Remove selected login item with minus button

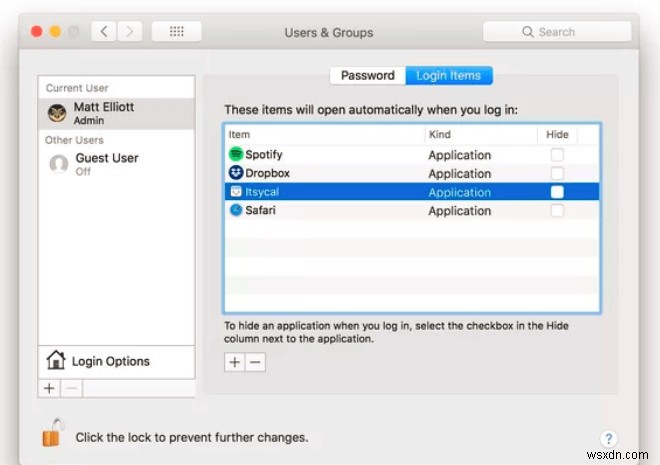coord(255,362)
